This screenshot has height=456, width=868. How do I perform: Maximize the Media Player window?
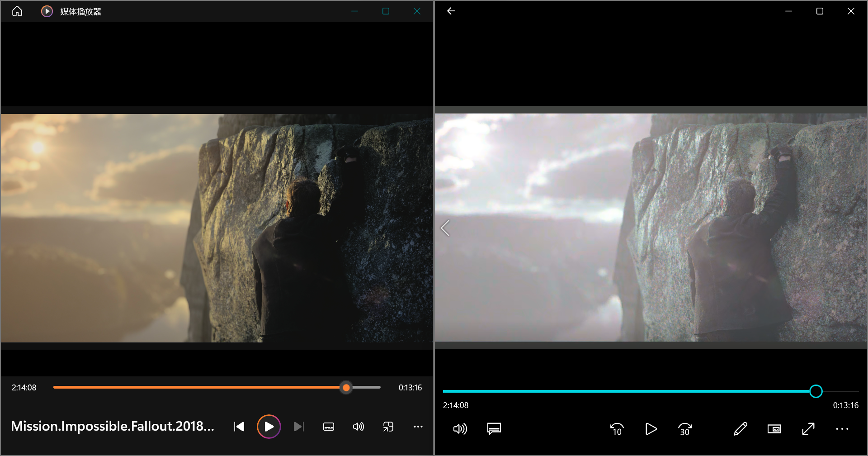[x=386, y=11]
